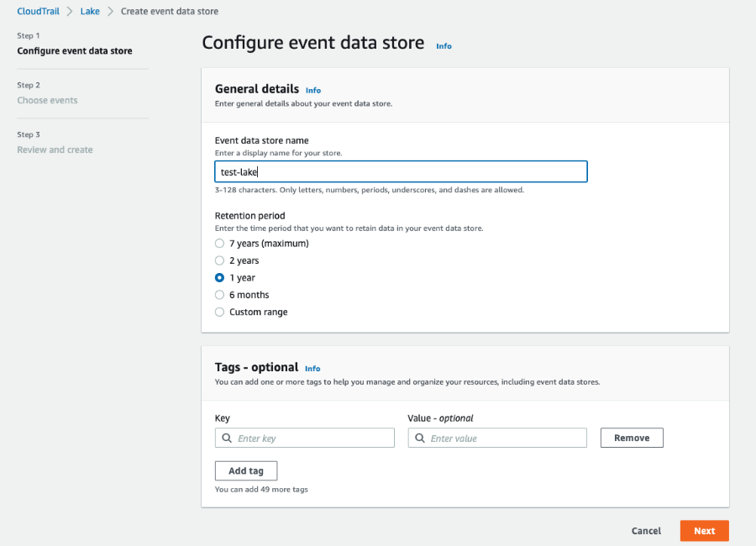
Task: Click the magnifier icon in Value field
Action: (420, 438)
